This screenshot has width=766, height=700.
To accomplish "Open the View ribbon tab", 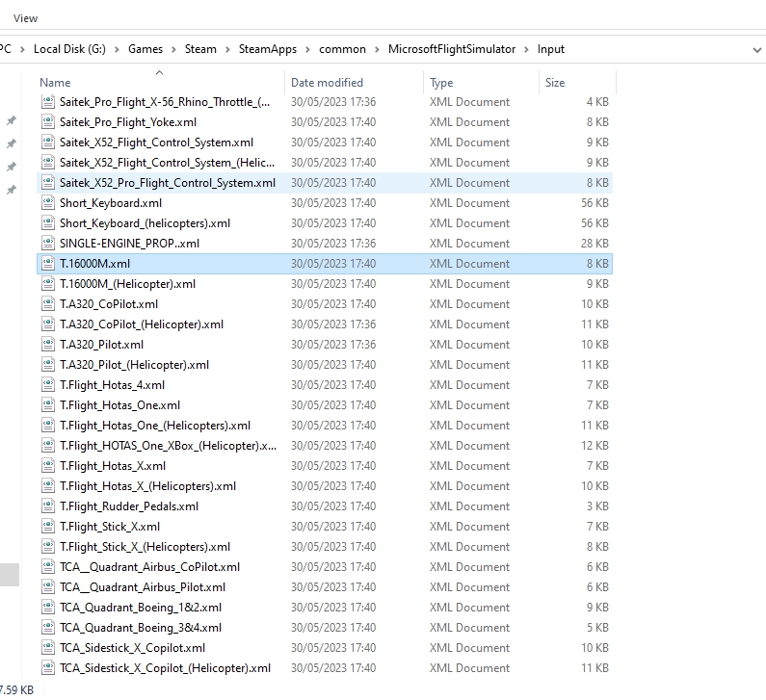I will point(25,18).
